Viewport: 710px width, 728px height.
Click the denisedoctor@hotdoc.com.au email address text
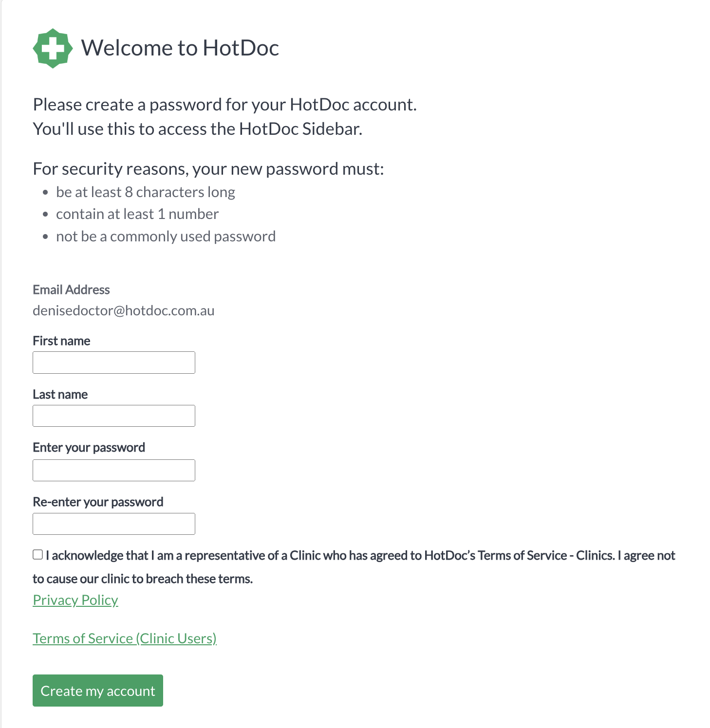click(x=124, y=310)
